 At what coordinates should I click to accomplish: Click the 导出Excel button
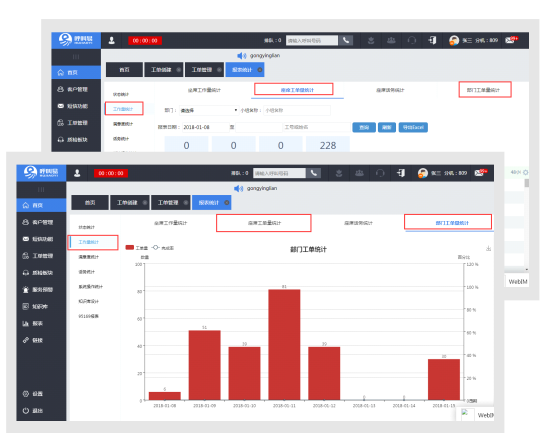tap(413, 127)
